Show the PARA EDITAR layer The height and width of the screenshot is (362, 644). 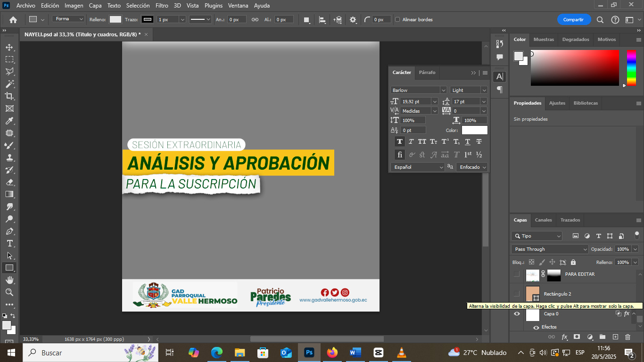[517, 274]
